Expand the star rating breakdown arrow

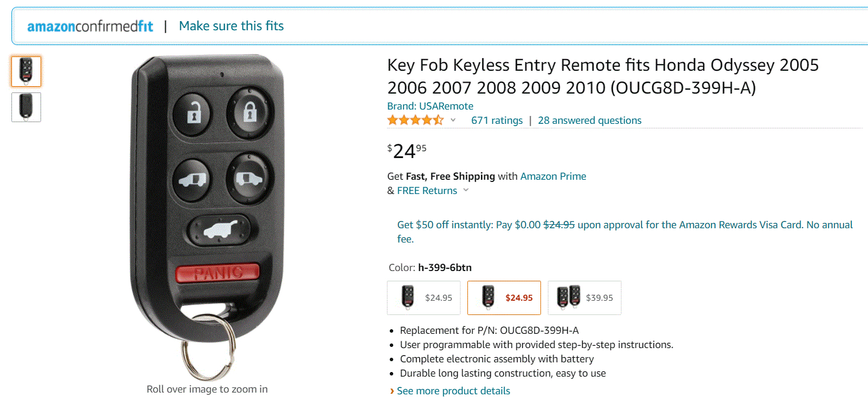click(x=453, y=120)
